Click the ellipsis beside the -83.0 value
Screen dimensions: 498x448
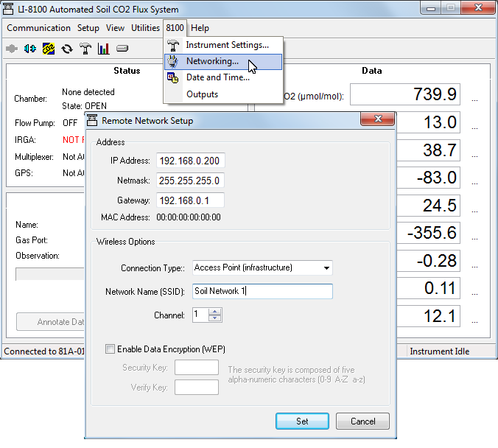pyautogui.click(x=474, y=183)
